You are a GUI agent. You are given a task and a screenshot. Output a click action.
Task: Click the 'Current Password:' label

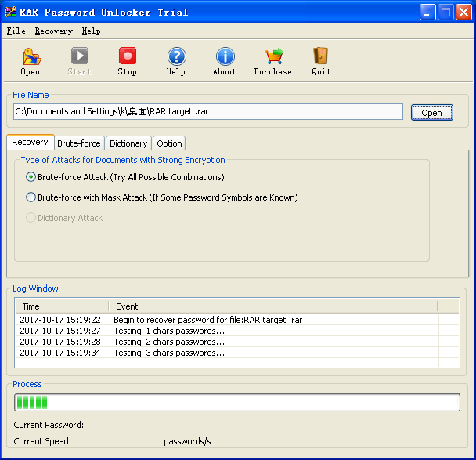pos(49,425)
